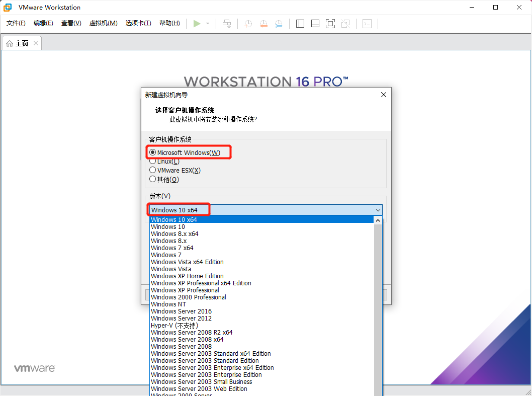
Task: Choose Windows Vista x64 Edition
Action: [261, 262]
